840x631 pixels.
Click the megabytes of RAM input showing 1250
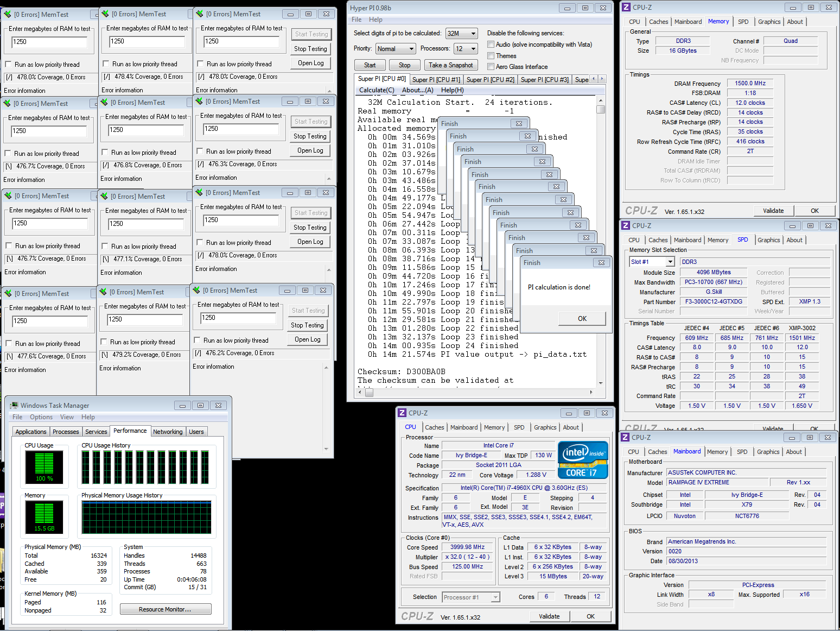tap(48, 42)
